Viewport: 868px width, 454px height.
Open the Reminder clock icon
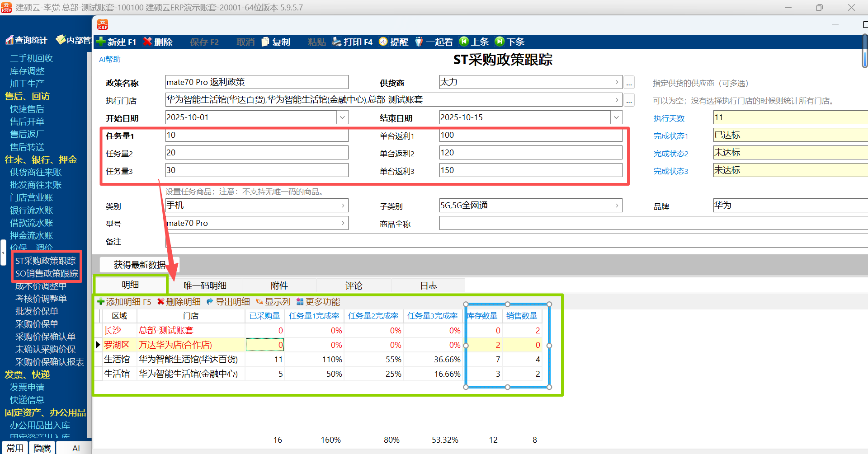(383, 42)
